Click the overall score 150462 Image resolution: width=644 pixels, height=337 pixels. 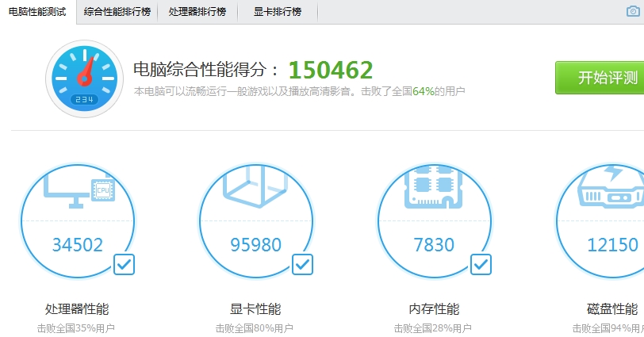331,70
